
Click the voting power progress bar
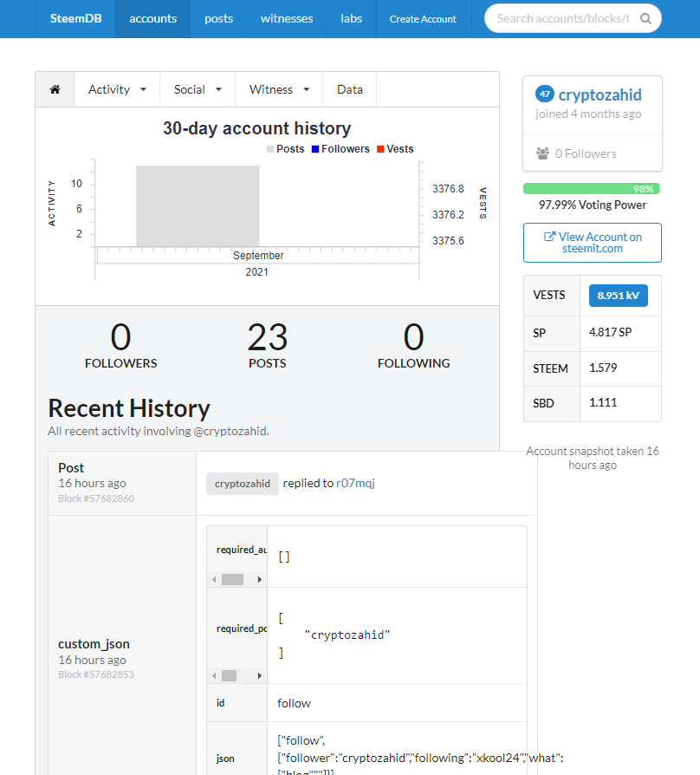pos(593,189)
